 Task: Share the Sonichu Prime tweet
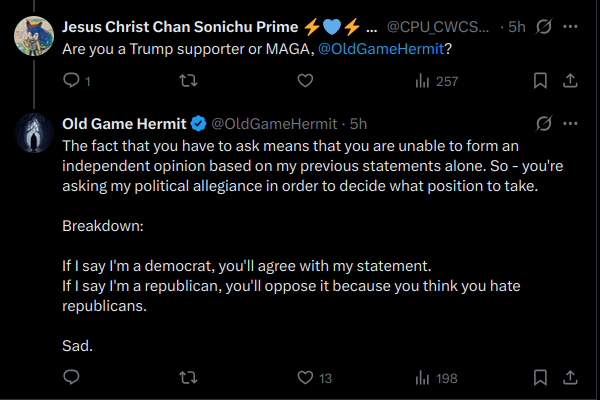coord(570,81)
